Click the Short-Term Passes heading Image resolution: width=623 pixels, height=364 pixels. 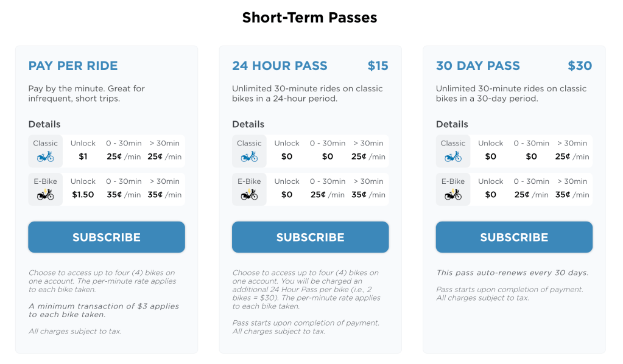(310, 18)
